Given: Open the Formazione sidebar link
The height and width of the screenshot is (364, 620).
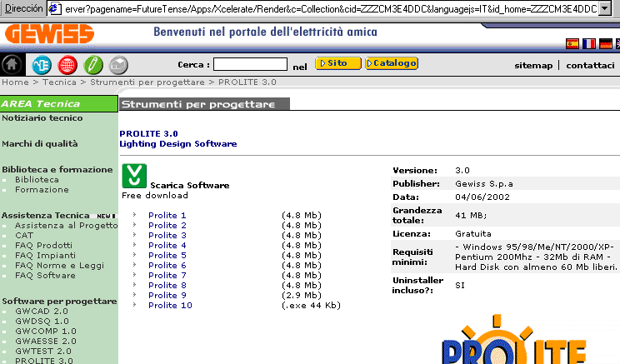Looking at the screenshot, I should (x=42, y=190).
